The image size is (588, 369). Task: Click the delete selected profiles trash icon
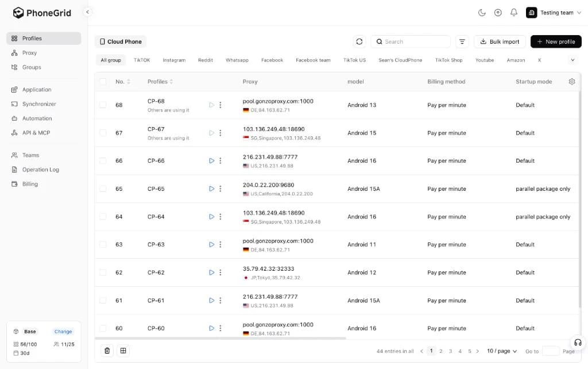(x=107, y=350)
